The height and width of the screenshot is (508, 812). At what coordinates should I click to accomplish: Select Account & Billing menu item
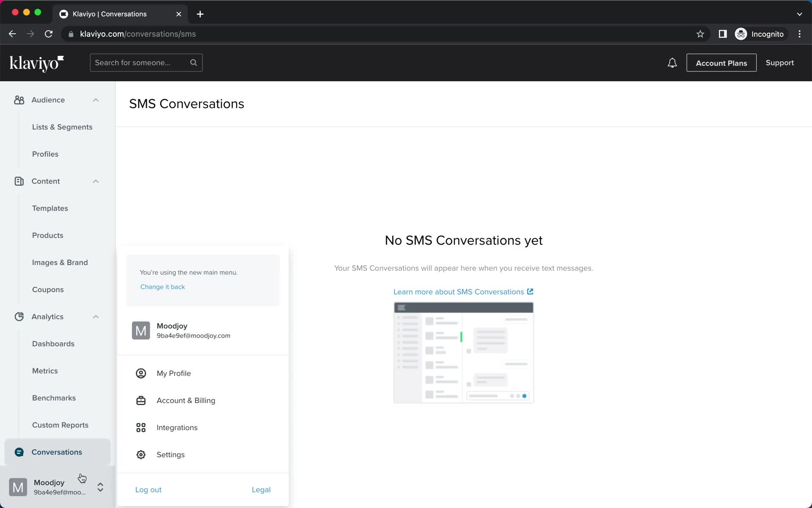pyautogui.click(x=203, y=400)
